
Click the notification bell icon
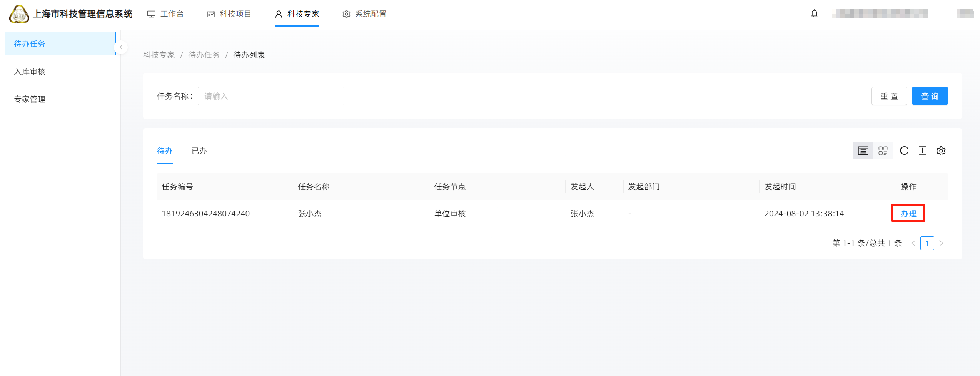(814, 14)
